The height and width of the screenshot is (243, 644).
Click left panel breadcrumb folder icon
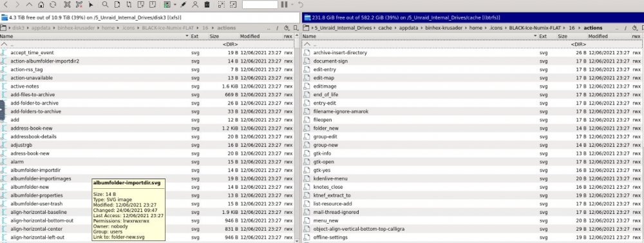[4, 28]
